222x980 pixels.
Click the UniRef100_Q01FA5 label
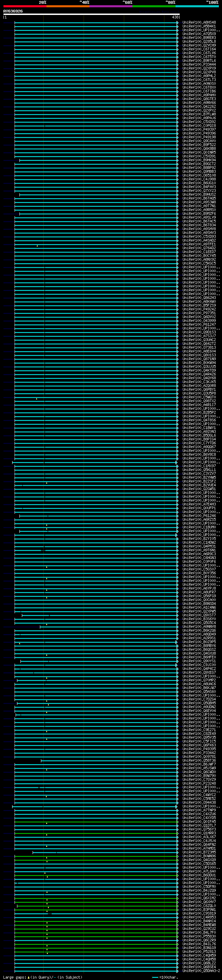[199, 822]
